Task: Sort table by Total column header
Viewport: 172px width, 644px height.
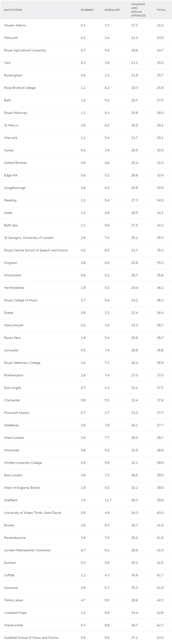Action: coord(161,10)
